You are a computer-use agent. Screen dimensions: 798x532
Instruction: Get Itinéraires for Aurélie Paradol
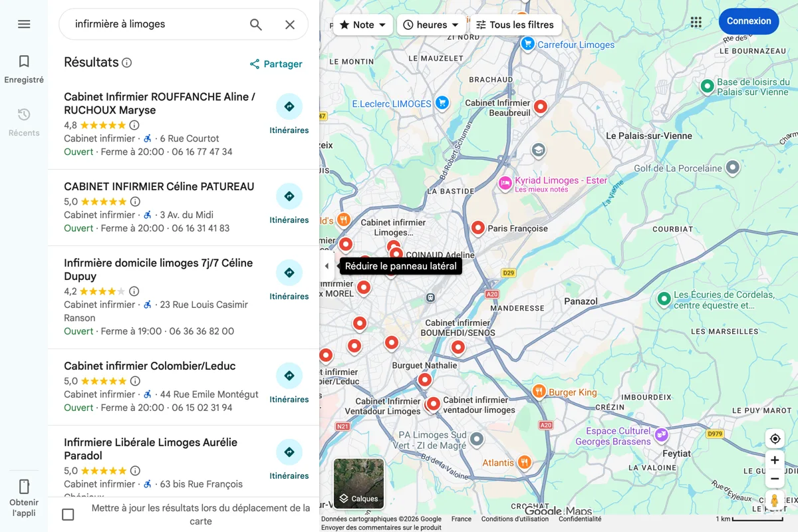click(x=289, y=460)
